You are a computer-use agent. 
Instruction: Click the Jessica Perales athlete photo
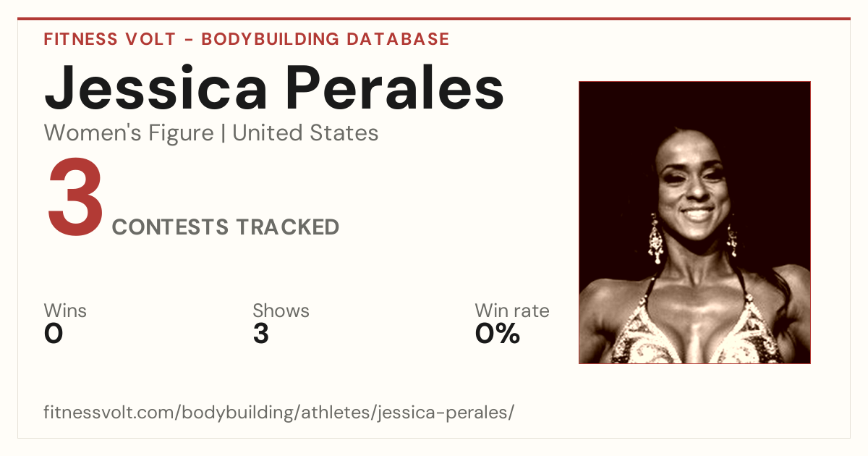(694, 222)
